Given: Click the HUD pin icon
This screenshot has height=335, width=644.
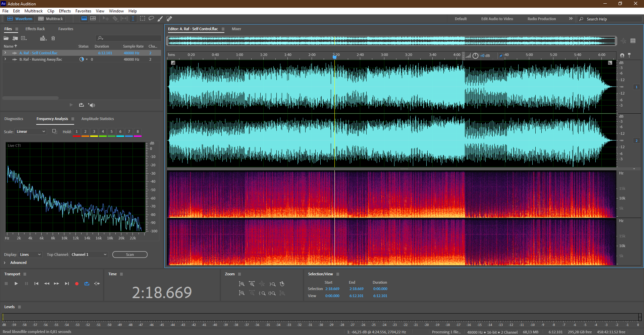Looking at the screenshot, I should point(501,56).
